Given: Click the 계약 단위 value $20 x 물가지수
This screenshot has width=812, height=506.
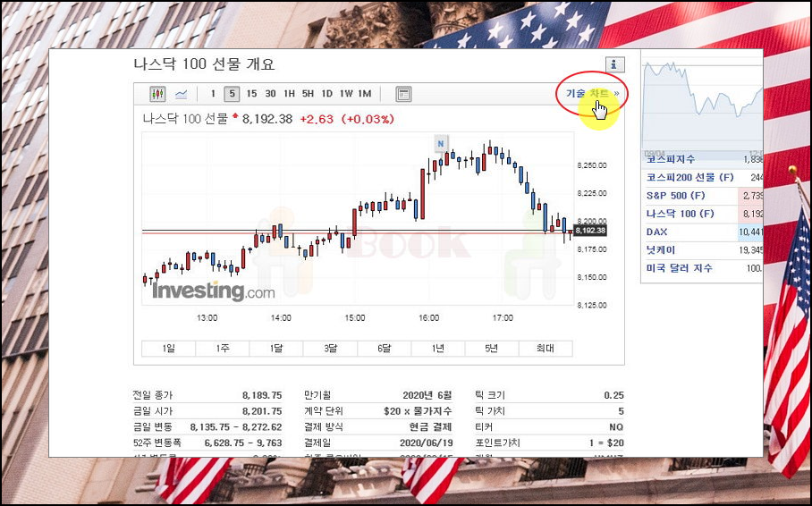Looking at the screenshot, I should tap(418, 411).
